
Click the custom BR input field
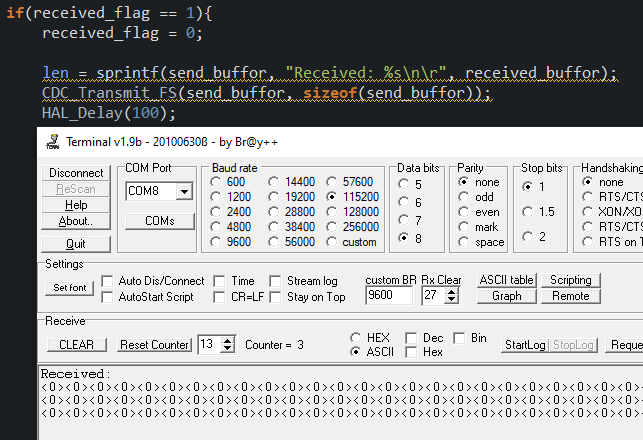tap(389, 295)
